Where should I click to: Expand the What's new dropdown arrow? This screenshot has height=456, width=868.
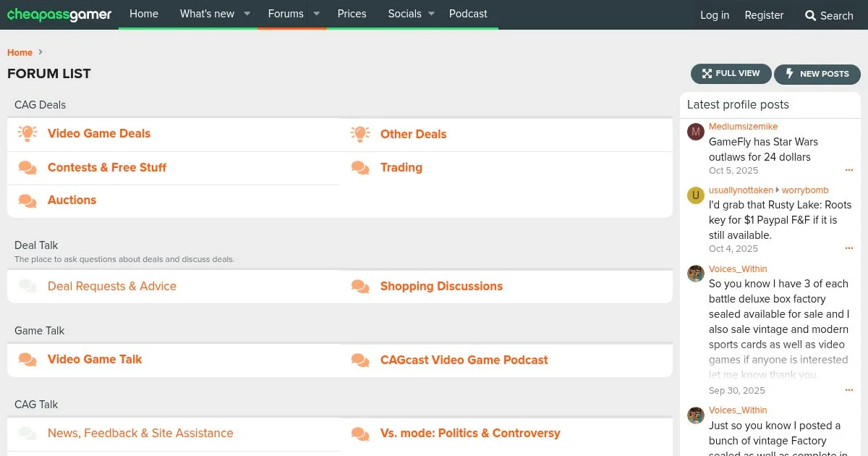(x=247, y=14)
